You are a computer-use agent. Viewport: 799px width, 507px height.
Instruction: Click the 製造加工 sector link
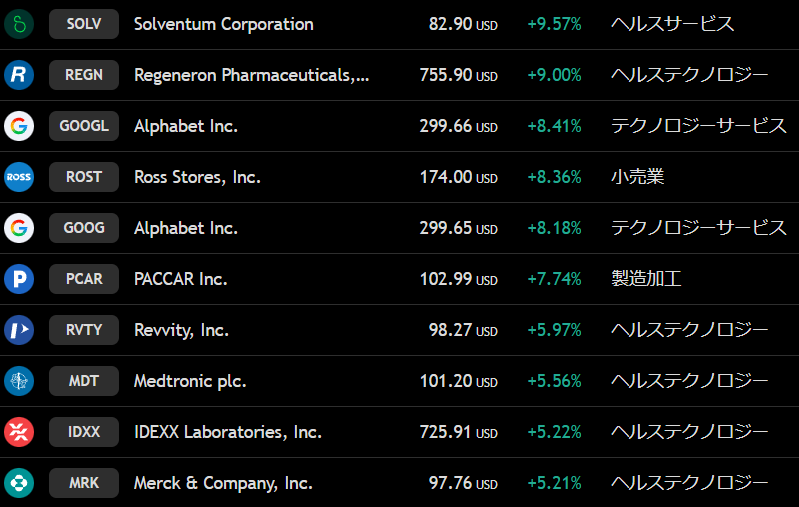point(646,279)
